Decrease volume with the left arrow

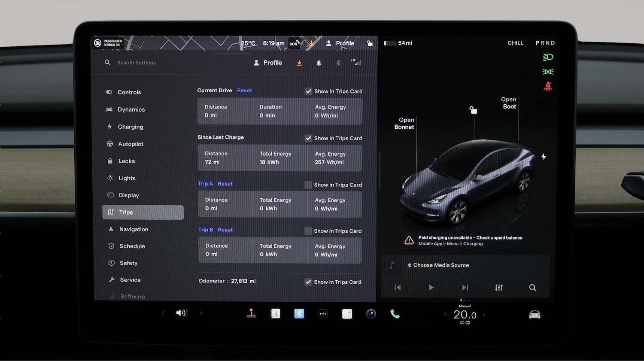coord(163,313)
